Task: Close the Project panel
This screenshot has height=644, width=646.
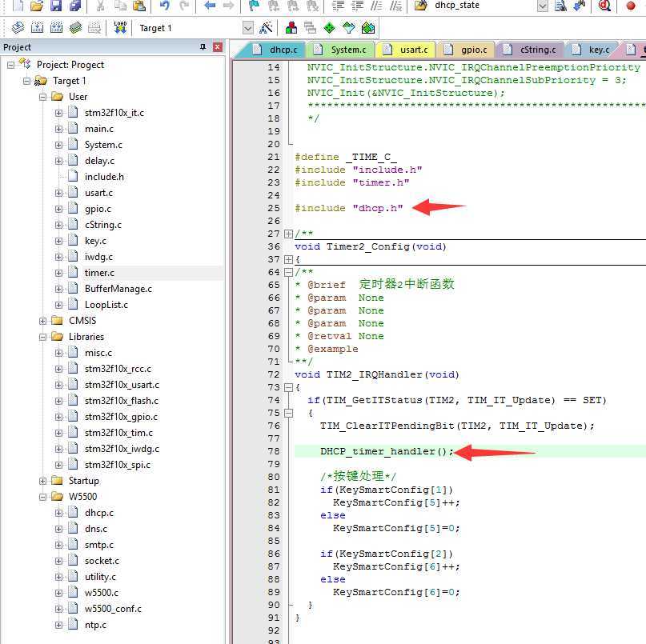Action: 218,47
